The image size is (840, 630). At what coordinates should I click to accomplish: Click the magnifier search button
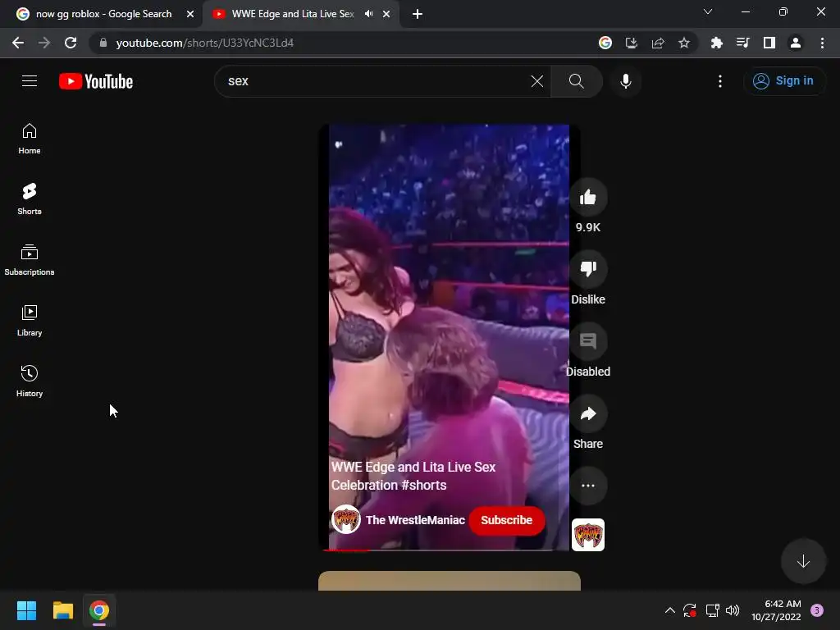[577, 81]
